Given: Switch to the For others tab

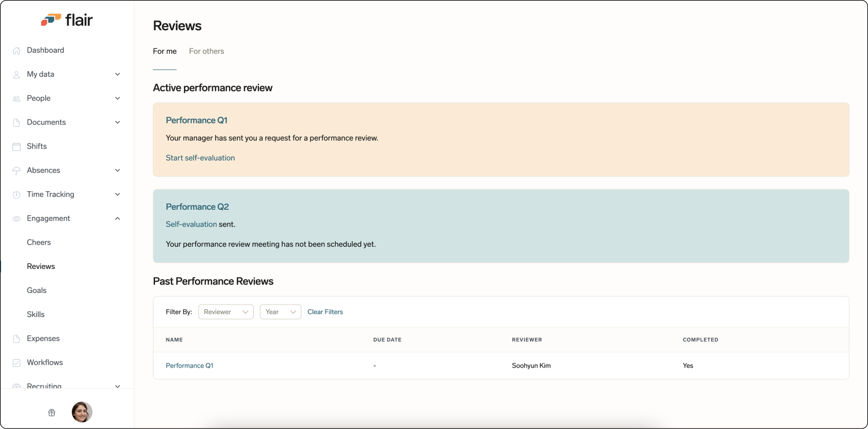Looking at the screenshot, I should pyautogui.click(x=207, y=51).
